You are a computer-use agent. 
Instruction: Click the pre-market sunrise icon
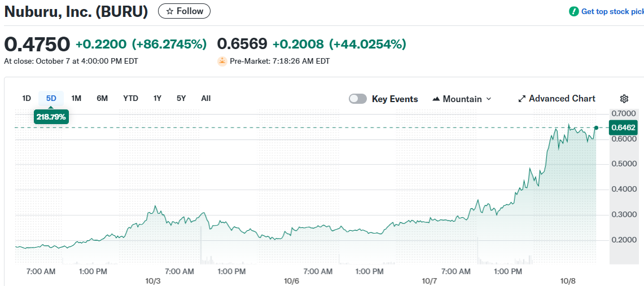click(222, 61)
